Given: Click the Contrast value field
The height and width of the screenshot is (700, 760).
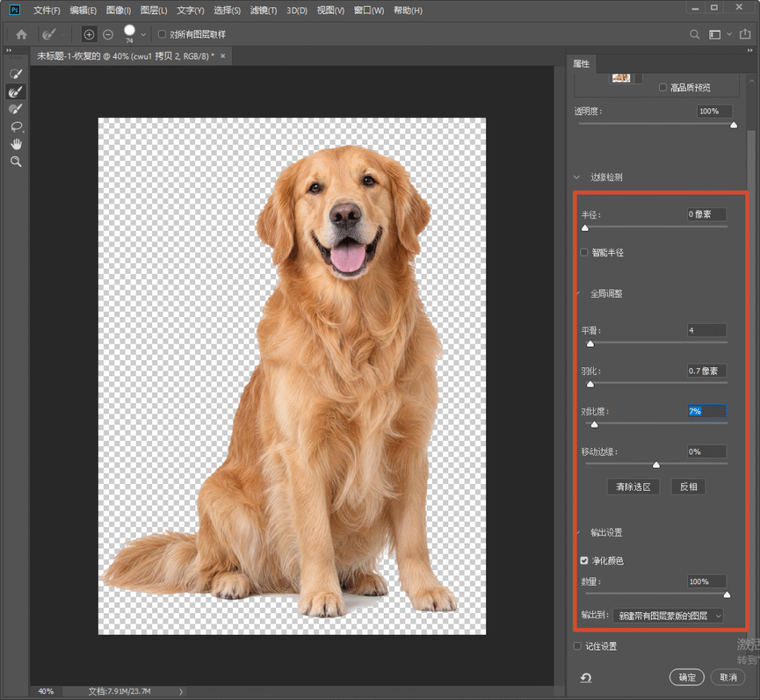Looking at the screenshot, I should (707, 411).
